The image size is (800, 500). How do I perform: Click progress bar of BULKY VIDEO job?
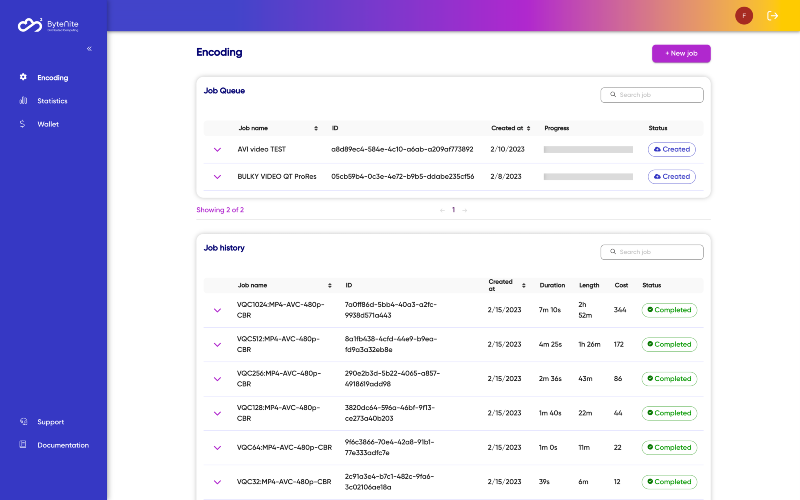click(588, 177)
